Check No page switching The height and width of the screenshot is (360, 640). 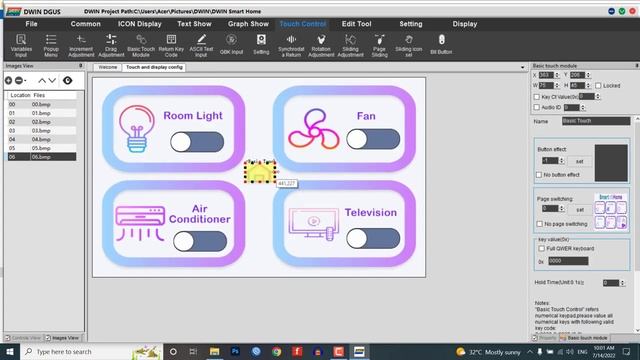[540, 224]
